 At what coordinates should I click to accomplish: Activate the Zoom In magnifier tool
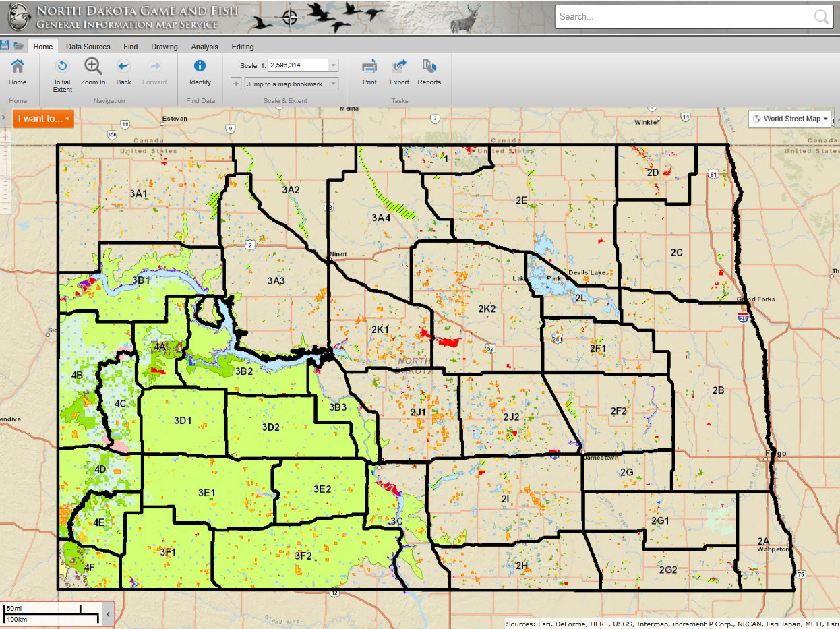[x=93, y=65]
